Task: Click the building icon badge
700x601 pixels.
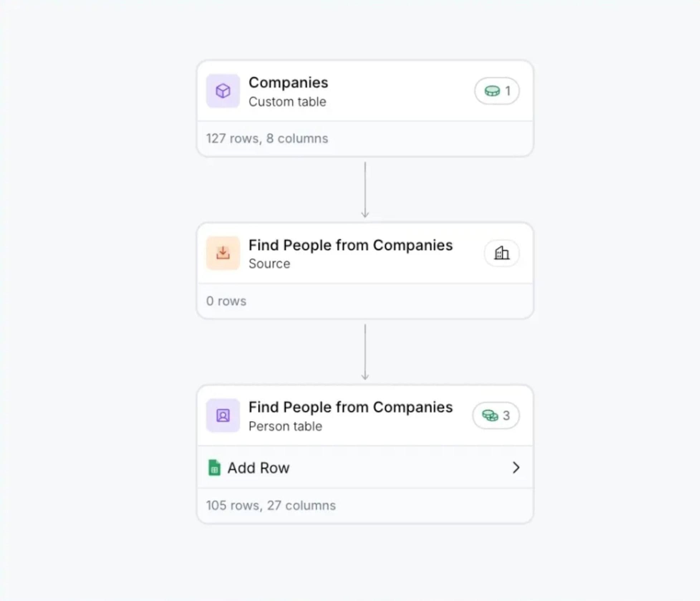Action: click(x=501, y=253)
